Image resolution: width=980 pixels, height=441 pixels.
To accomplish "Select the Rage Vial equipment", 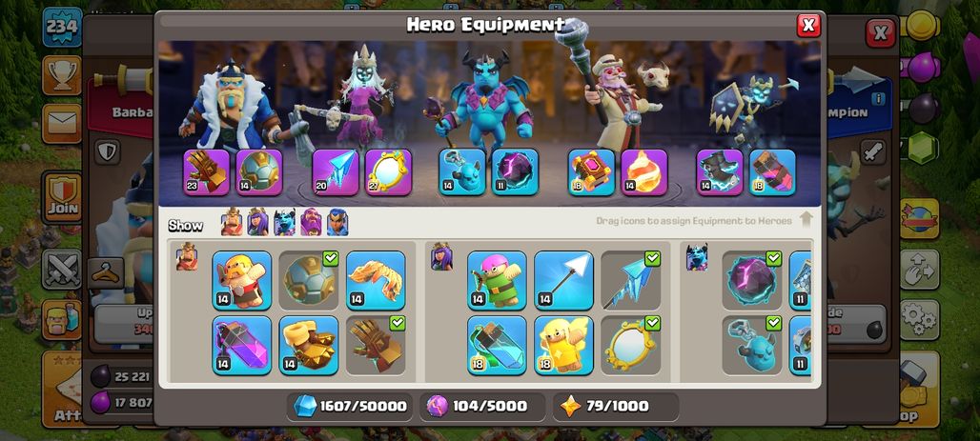I will (x=242, y=346).
